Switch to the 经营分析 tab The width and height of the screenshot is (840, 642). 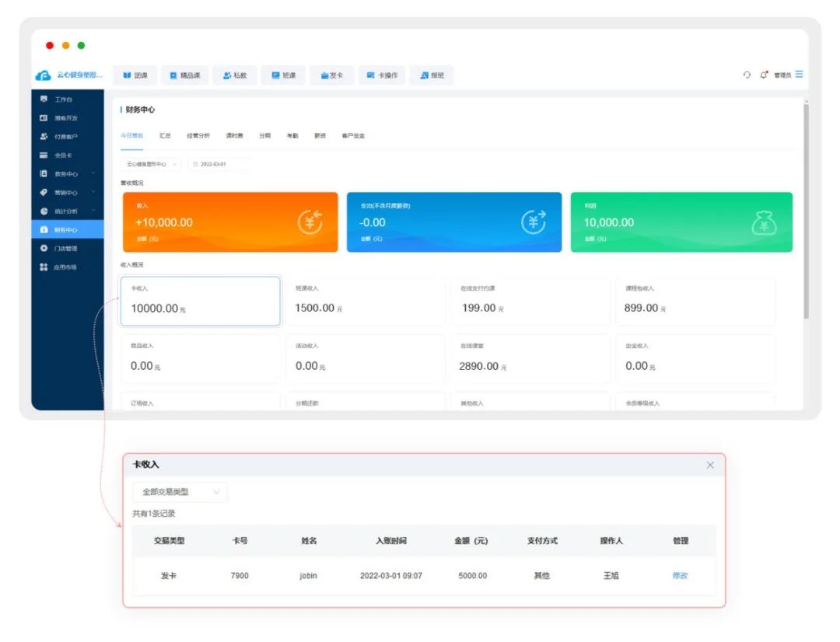(198, 135)
